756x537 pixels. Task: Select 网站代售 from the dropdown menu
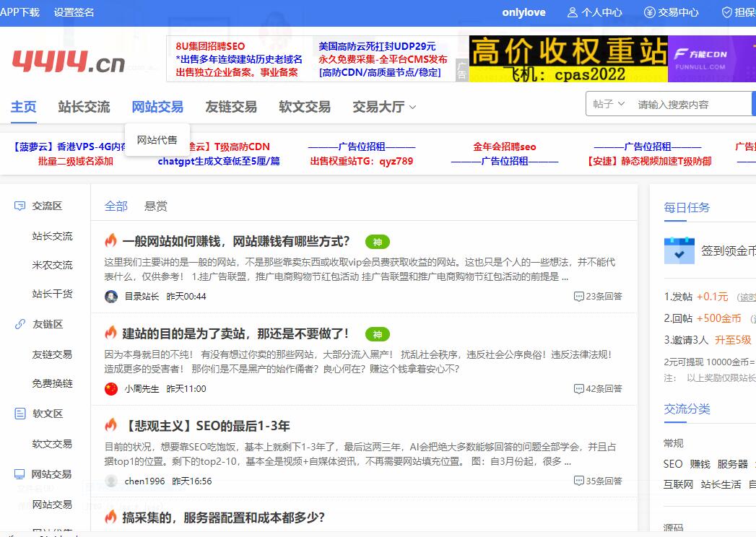157,140
